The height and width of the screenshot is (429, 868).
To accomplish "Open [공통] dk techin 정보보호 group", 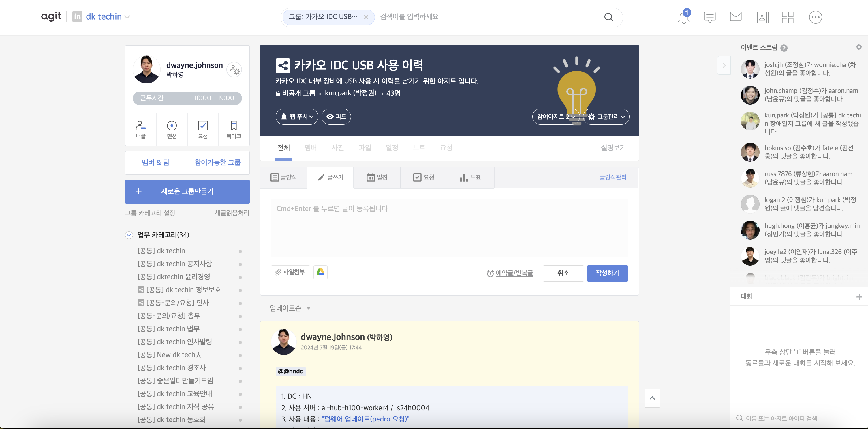I will pos(183,290).
